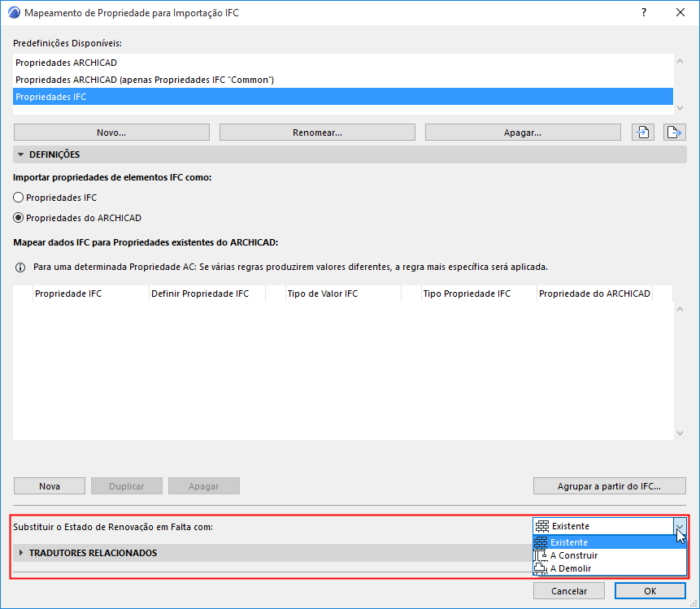Click the 'Propriedade do ARCHICAD' column header

[x=594, y=294]
